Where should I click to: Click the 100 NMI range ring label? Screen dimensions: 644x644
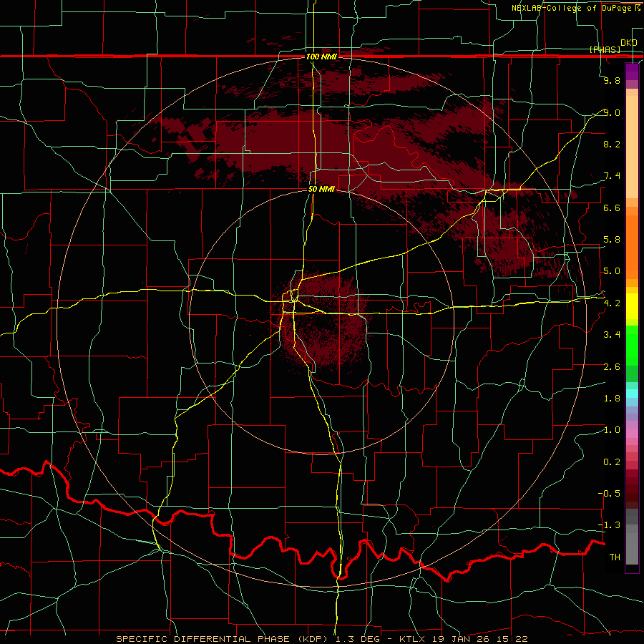321,57
